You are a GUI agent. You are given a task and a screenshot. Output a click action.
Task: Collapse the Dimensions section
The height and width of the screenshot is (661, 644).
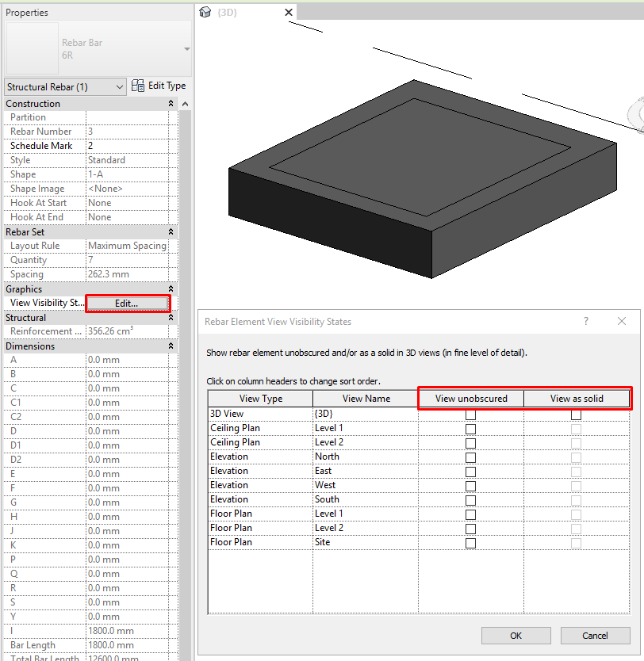click(171, 346)
